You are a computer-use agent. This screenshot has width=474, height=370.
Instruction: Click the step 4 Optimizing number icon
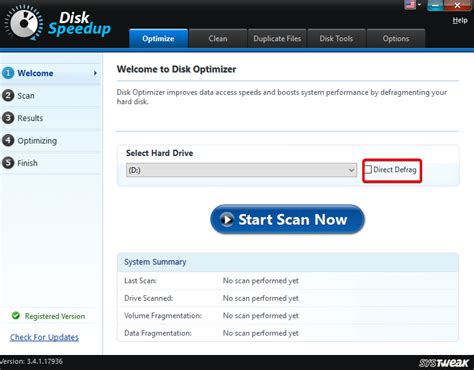tap(8, 140)
